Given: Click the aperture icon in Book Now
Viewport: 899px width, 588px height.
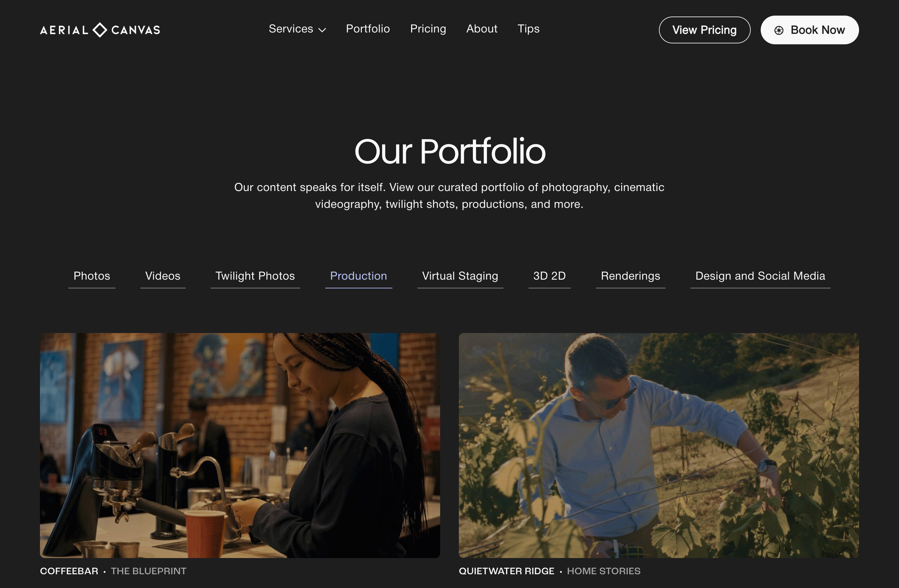Looking at the screenshot, I should pyautogui.click(x=779, y=30).
